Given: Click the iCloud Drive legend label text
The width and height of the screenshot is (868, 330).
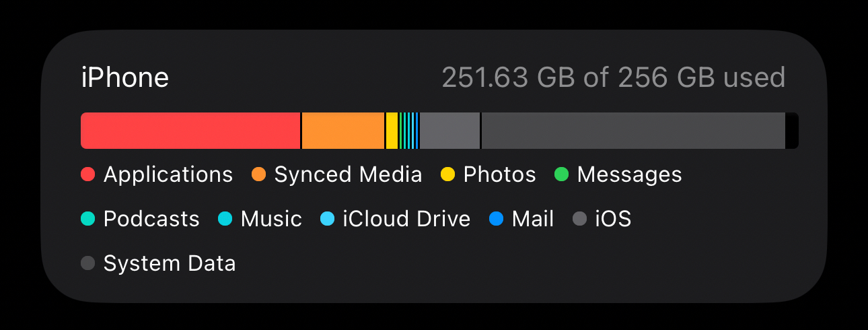Looking at the screenshot, I should pyautogui.click(x=406, y=219).
